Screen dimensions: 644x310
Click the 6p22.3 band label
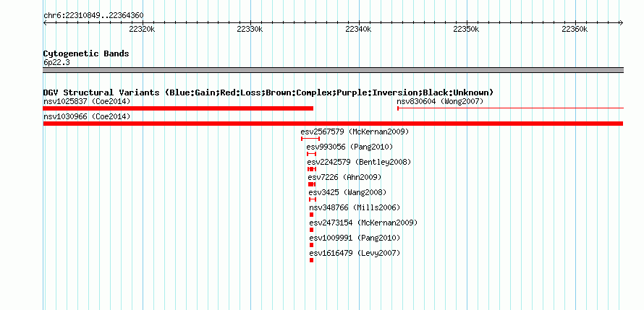tap(56, 62)
